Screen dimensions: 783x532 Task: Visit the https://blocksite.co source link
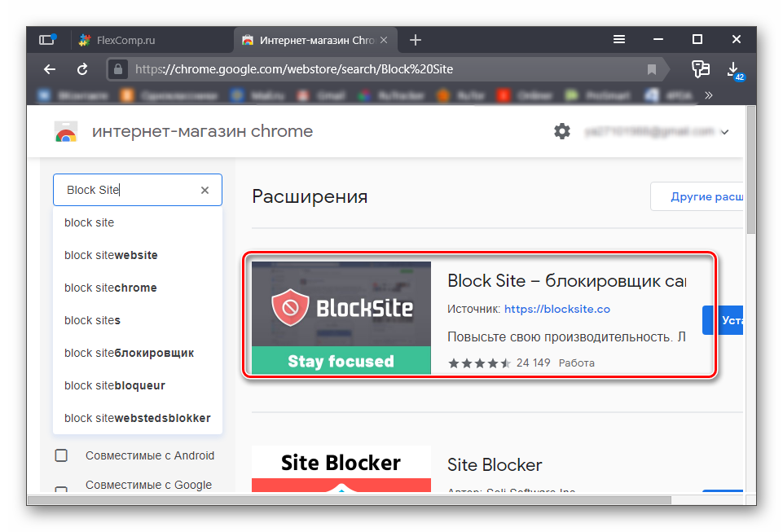click(557, 310)
